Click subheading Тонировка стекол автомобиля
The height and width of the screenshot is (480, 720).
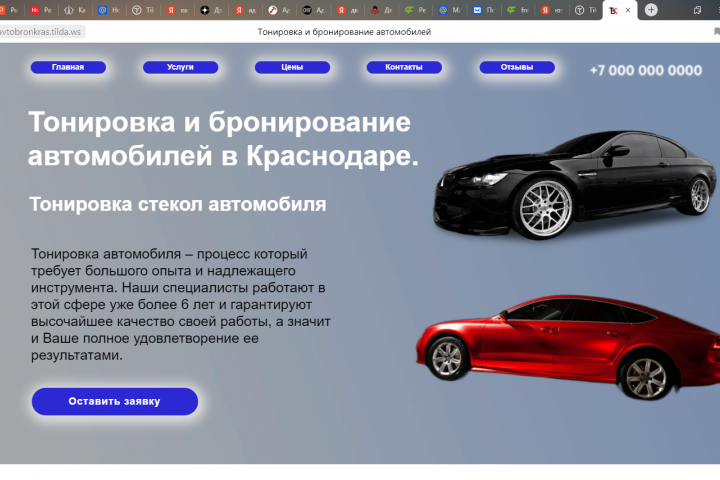178,204
